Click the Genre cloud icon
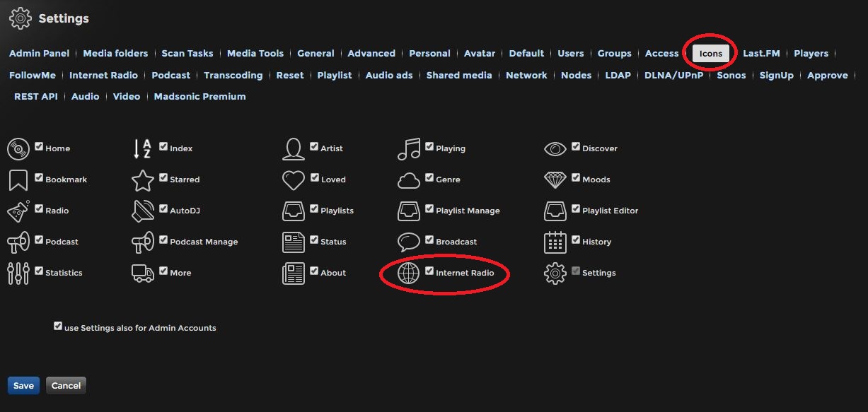 [x=409, y=180]
